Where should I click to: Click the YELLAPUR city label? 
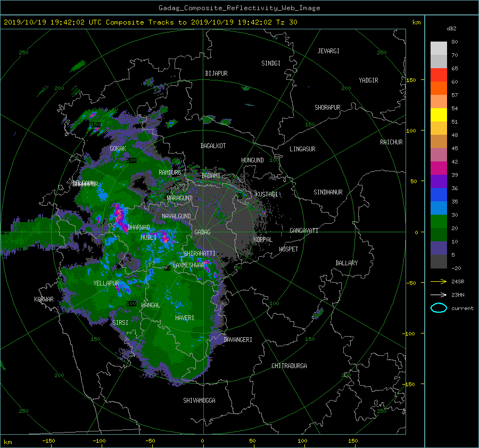coord(106,283)
